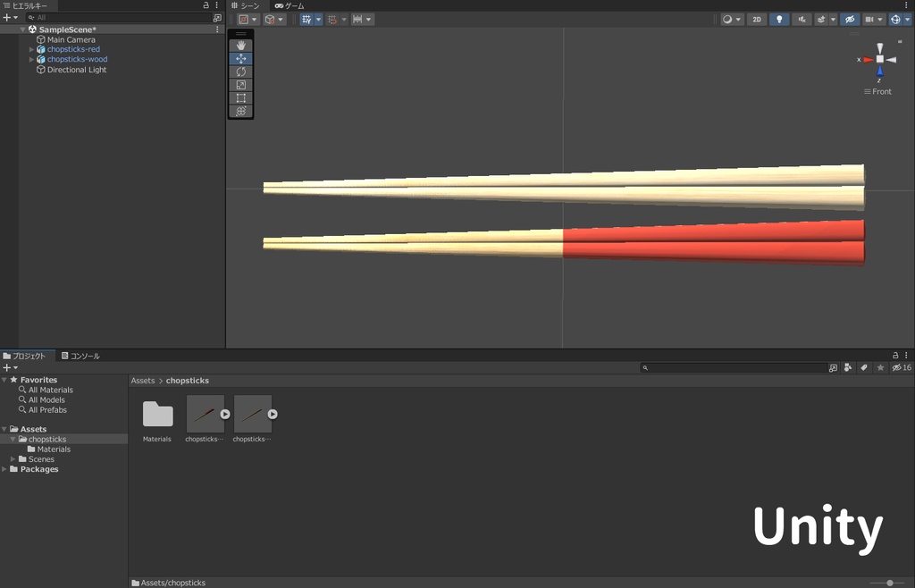
Task: Select the Rotate tool
Action: (x=241, y=71)
